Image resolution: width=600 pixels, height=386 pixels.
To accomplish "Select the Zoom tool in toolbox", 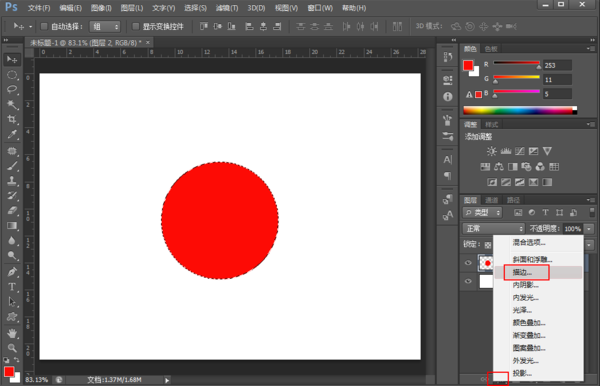I will click(x=12, y=347).
